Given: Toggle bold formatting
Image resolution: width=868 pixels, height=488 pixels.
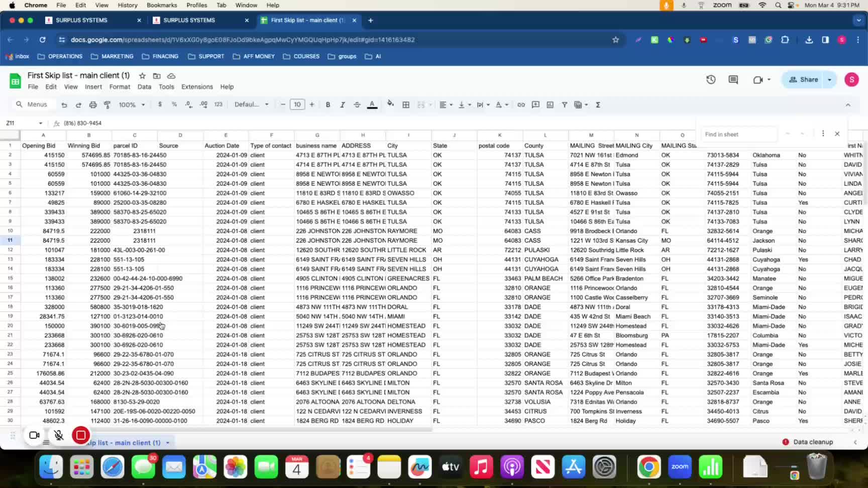Looking at the screenshot, I should pyautogui.click(x=328, y=105).
